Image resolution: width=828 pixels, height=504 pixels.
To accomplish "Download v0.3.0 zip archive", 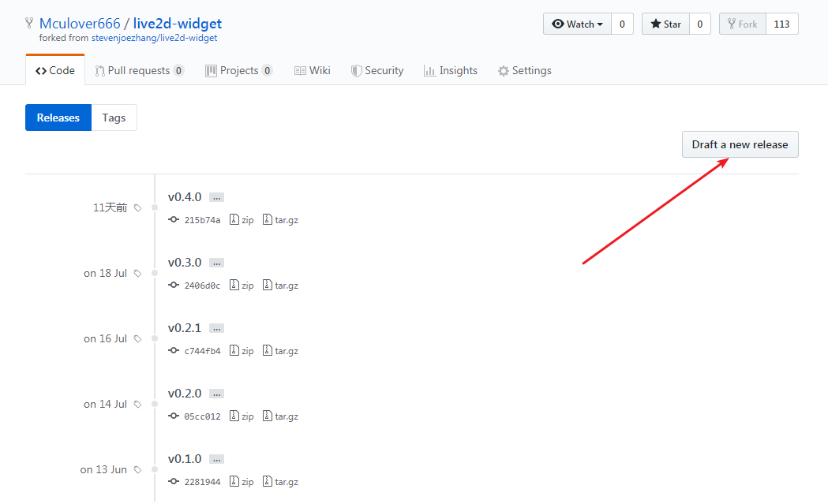I will [x=242, y=285].
